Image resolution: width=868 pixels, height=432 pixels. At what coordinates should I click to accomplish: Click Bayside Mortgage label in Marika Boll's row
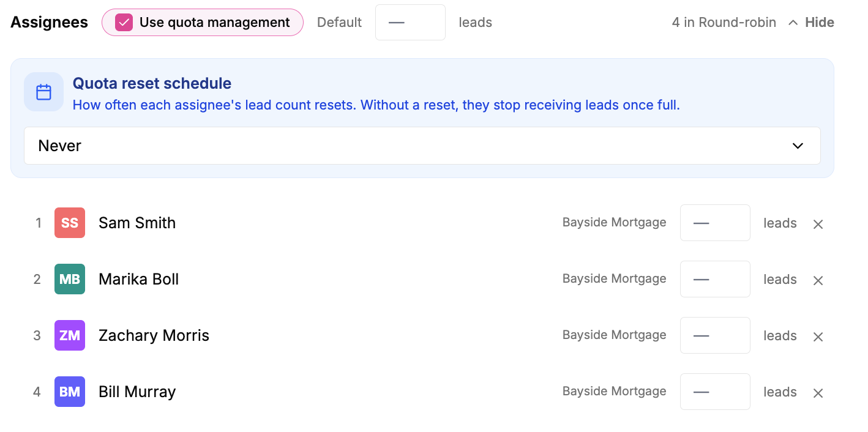[615, 278]
